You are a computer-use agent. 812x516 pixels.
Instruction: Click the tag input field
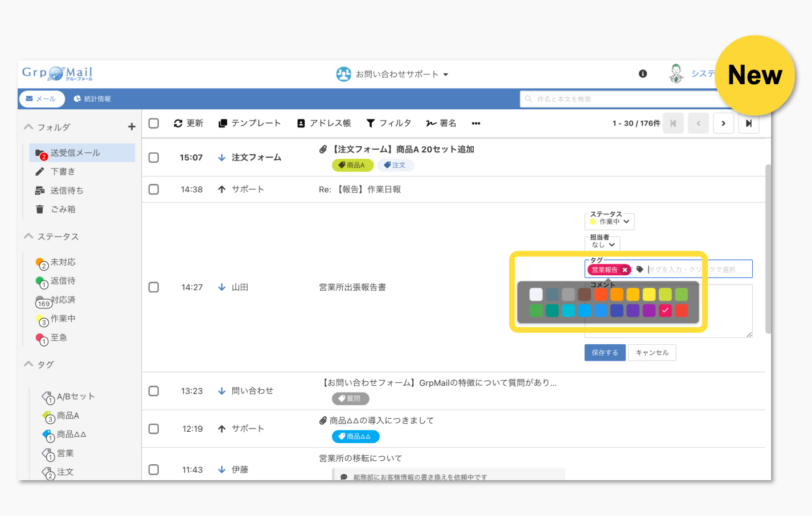(699, 270)
